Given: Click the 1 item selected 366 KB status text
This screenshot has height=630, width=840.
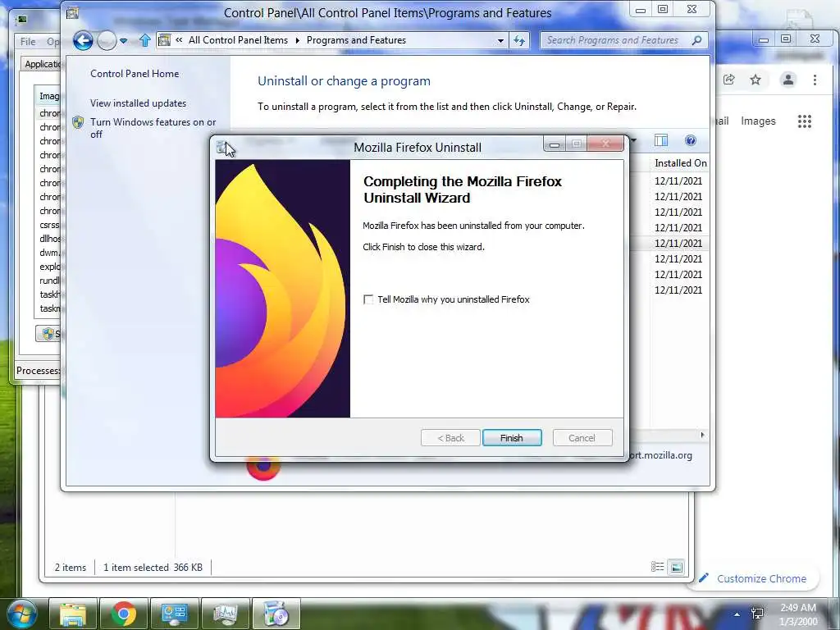Looking at the screenshot, I should 153,568.
